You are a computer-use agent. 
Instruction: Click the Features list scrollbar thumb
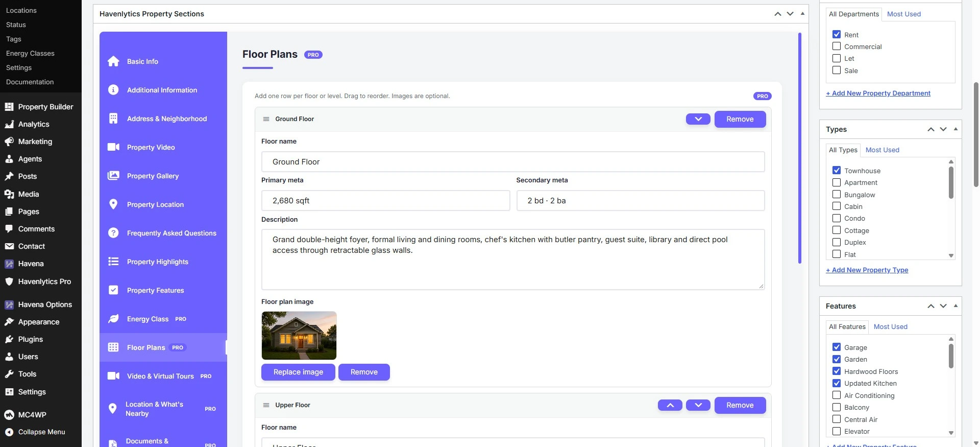[951, 356]
